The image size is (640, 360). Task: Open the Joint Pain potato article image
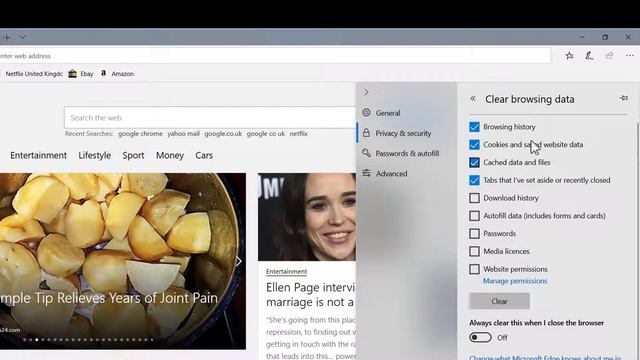point(122,261)
